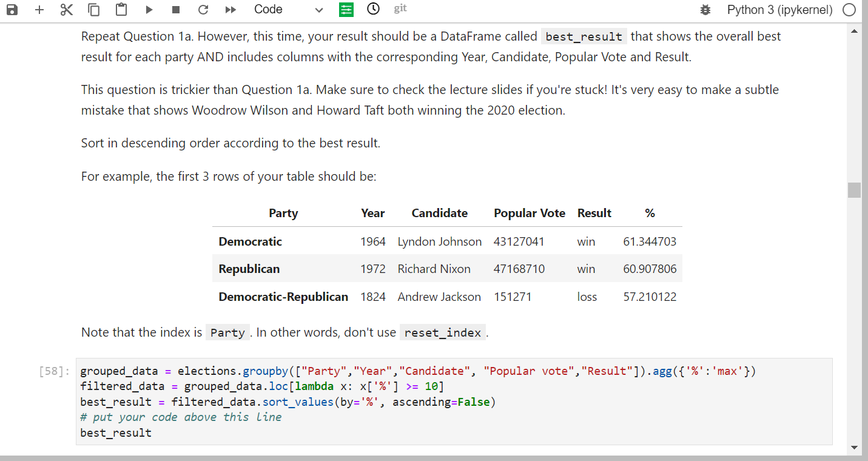Click 'Sort in descending order' instruction text
The image size is (868, 461).
[230, 143]
